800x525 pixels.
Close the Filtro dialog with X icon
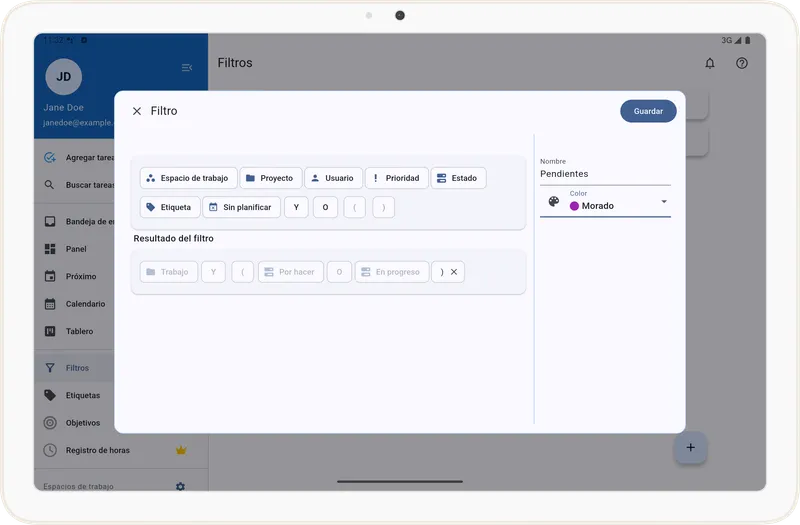137,111
